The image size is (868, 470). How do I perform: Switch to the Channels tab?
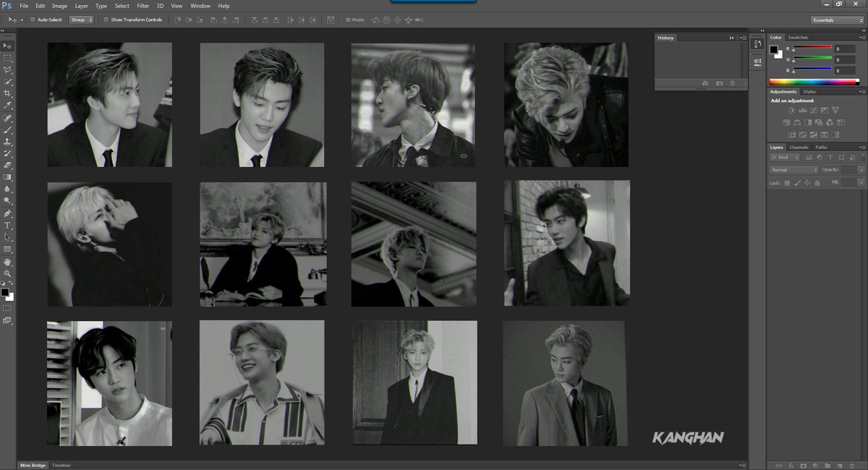coord(799,147)
